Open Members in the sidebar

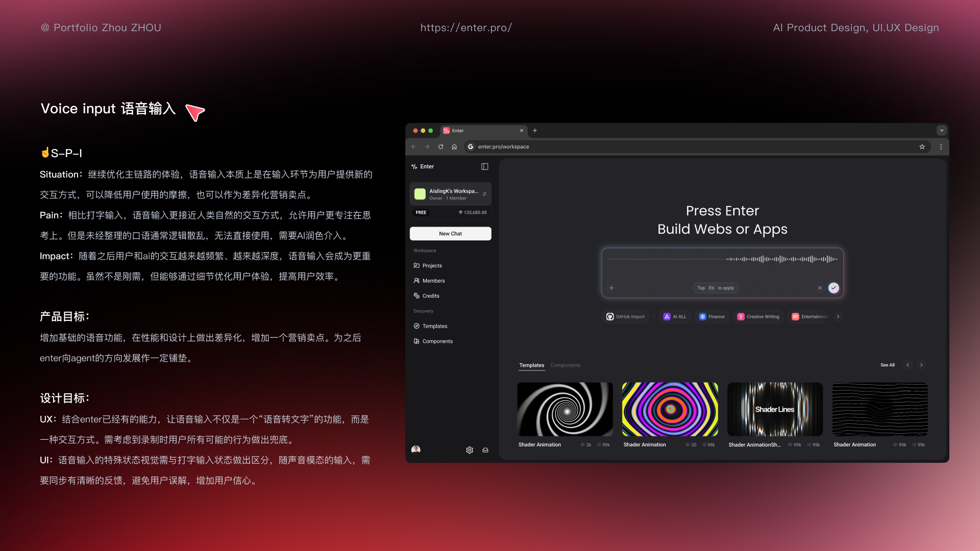pyautogui.click(x=429, y=281)
